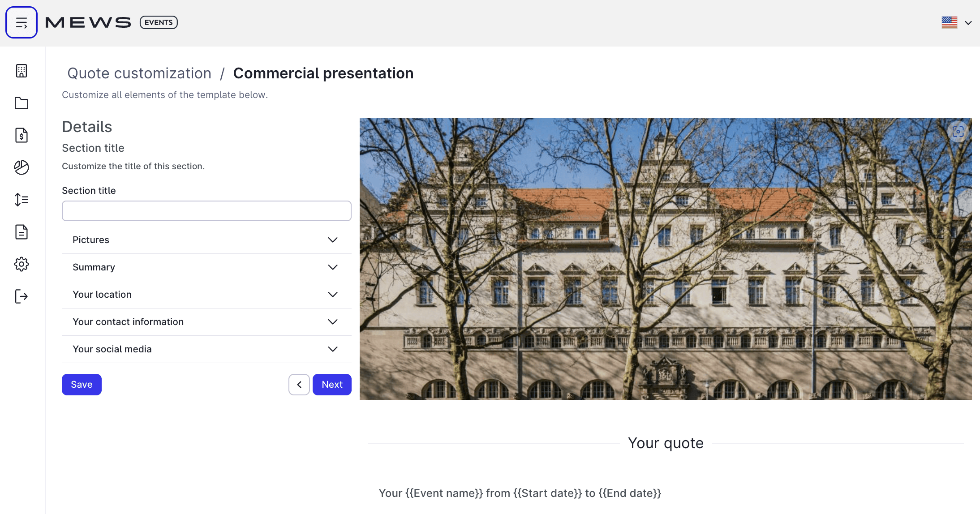Viewport: 980px width, 514px height.
Task: Expand the Pictures section
Action: click(x=206, y=240)
